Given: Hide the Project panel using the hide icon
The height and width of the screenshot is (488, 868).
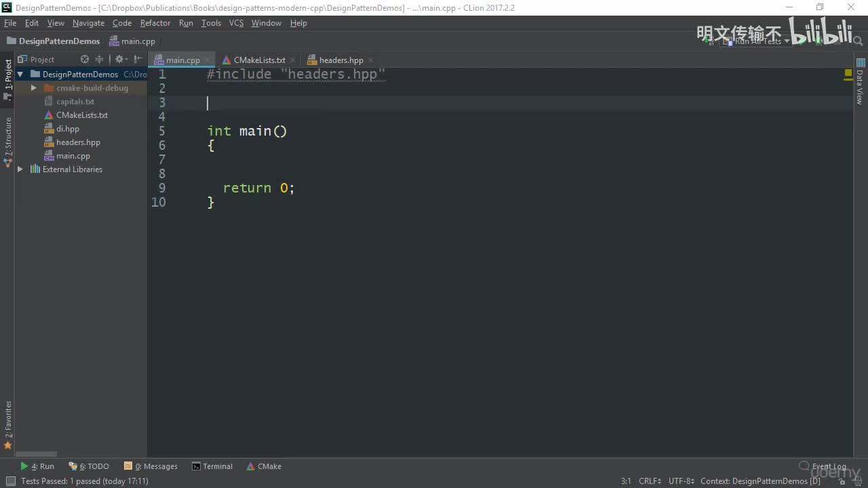Looking at the screenshot, I should click(x=138, y=60).
